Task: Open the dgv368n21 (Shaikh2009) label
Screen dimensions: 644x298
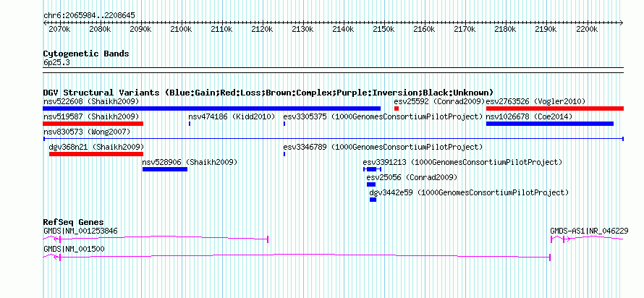Action: click(x=96, y=147)
